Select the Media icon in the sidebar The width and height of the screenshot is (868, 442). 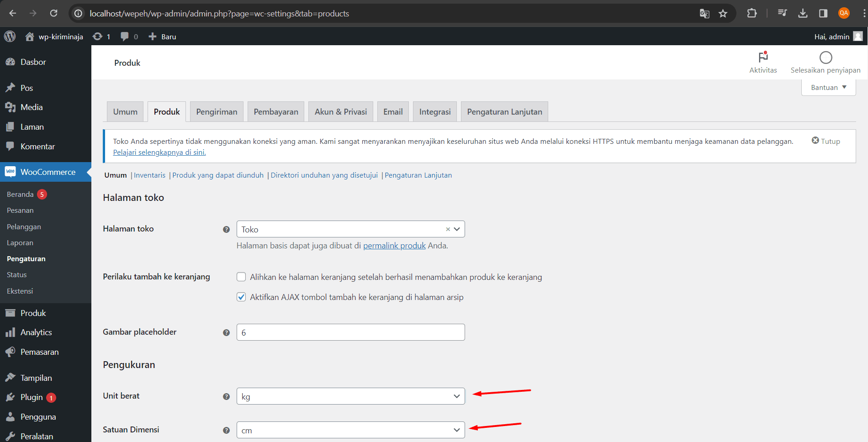click(x=10, y=107)
